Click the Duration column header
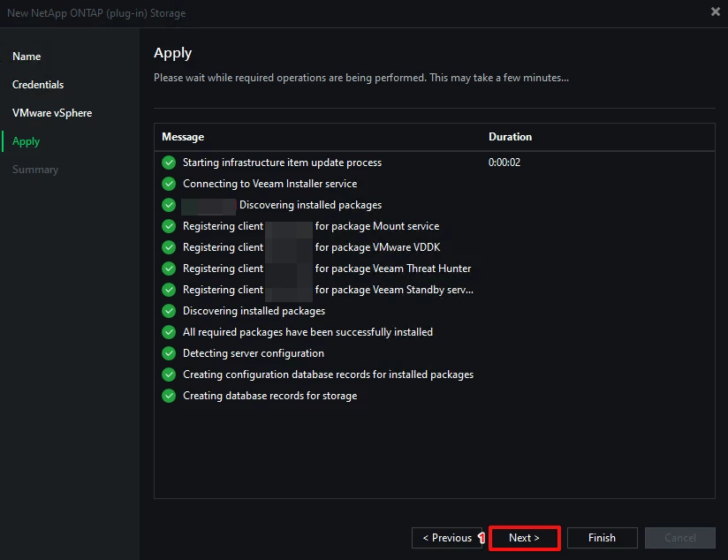The width and height of the screenshot is (728, 560). coord(511,137)
